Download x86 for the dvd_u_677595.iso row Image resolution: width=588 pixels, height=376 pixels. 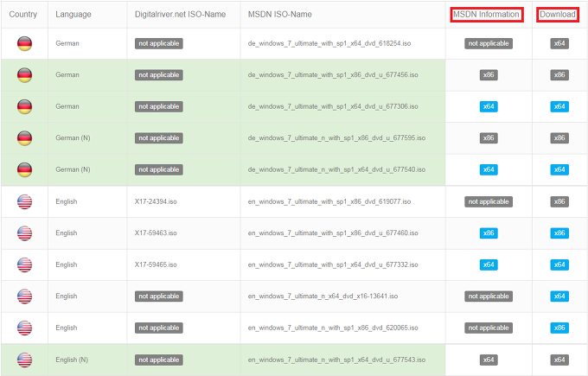coord(559,138)
